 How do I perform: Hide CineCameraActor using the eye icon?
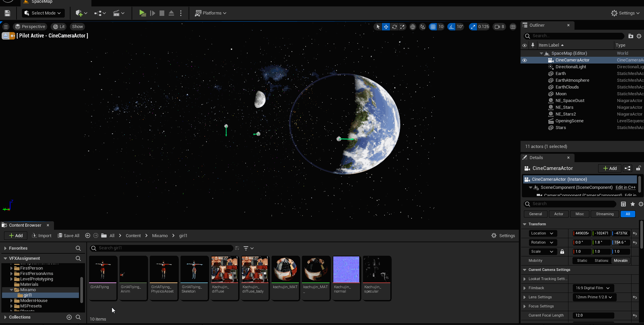[x=525, y=60]
